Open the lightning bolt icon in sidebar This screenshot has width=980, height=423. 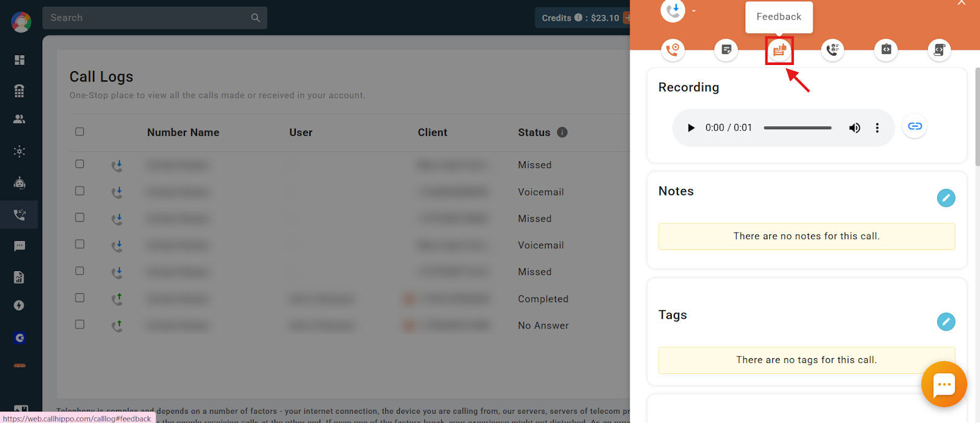(20, 305)
